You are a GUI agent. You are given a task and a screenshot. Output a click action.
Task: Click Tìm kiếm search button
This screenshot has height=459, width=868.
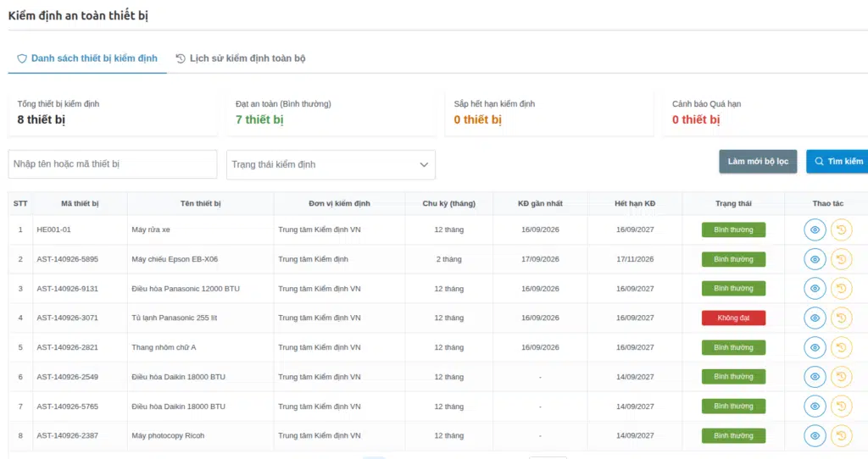(x=838, y=162)
